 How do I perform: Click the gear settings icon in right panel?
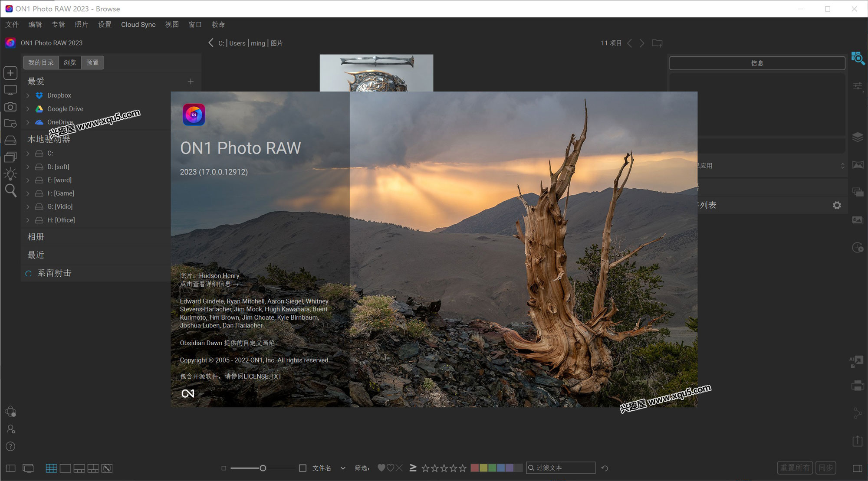click(837, 205)
